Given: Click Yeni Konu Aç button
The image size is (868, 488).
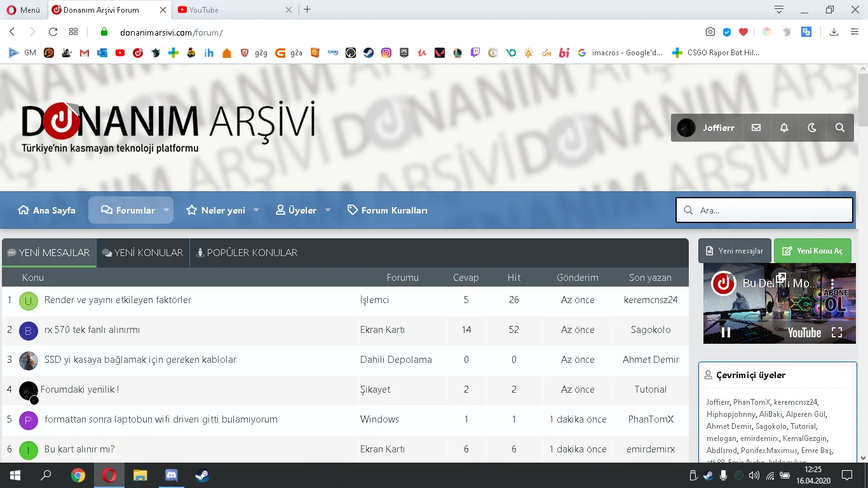Looking at the screenshot, I should 813,251.
